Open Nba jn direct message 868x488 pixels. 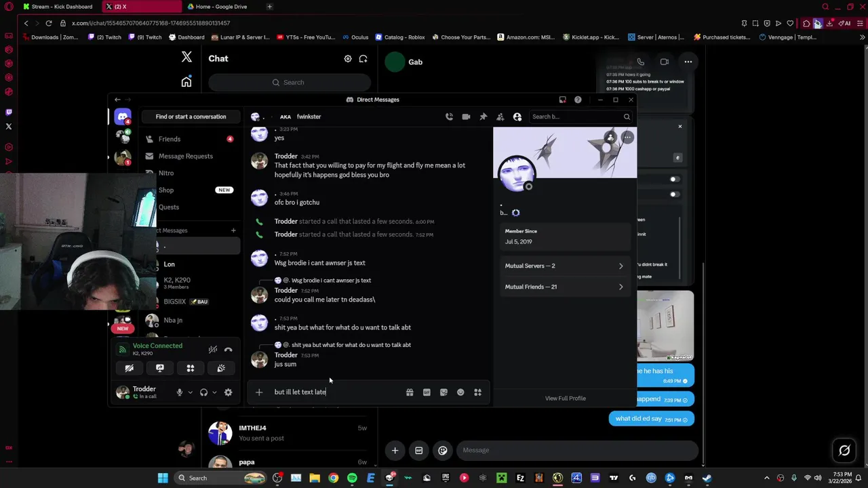point(191,321)
